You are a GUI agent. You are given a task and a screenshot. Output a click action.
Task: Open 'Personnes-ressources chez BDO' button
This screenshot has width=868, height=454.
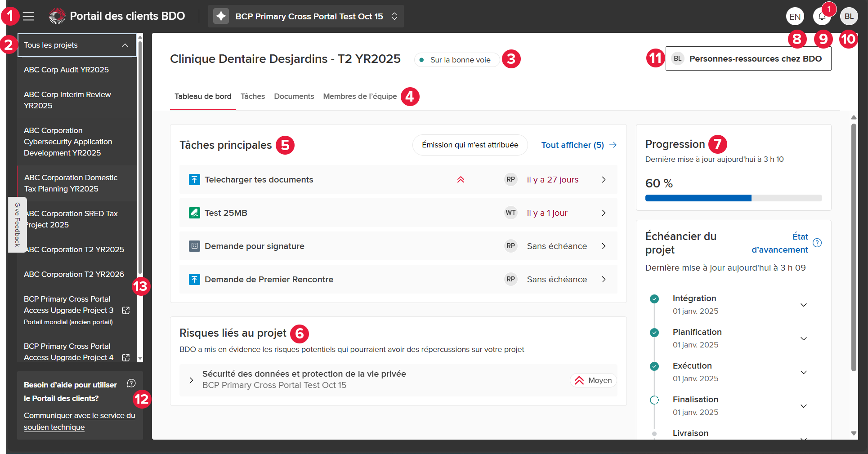(748, 58)
